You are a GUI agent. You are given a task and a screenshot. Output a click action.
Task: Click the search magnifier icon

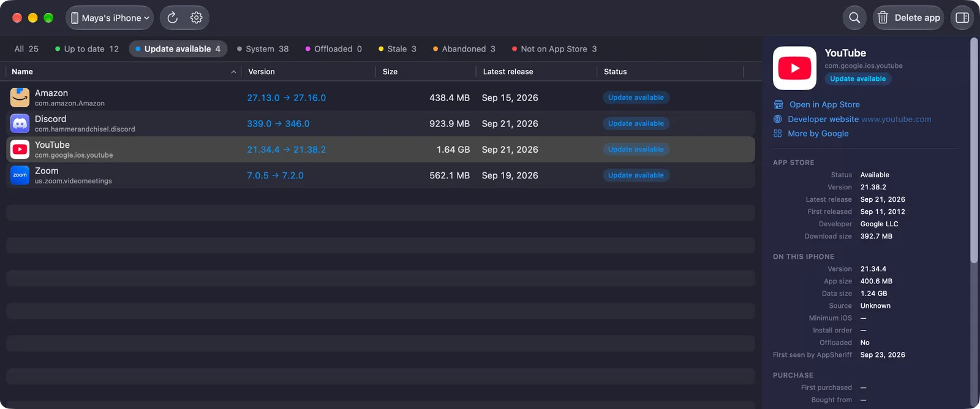pos(854,18)
